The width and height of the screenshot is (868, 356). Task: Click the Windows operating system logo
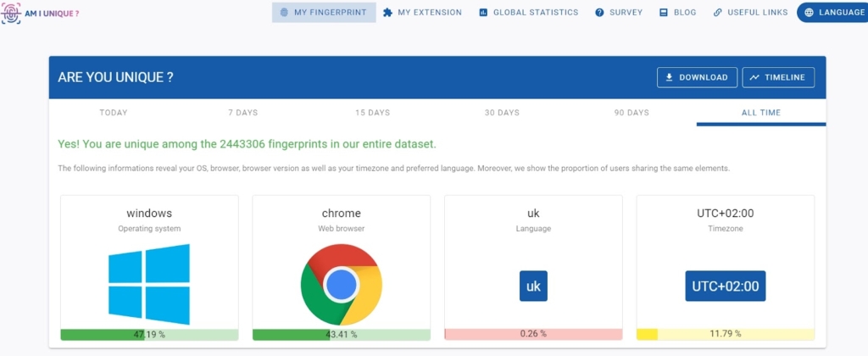(x=149, y=286)
